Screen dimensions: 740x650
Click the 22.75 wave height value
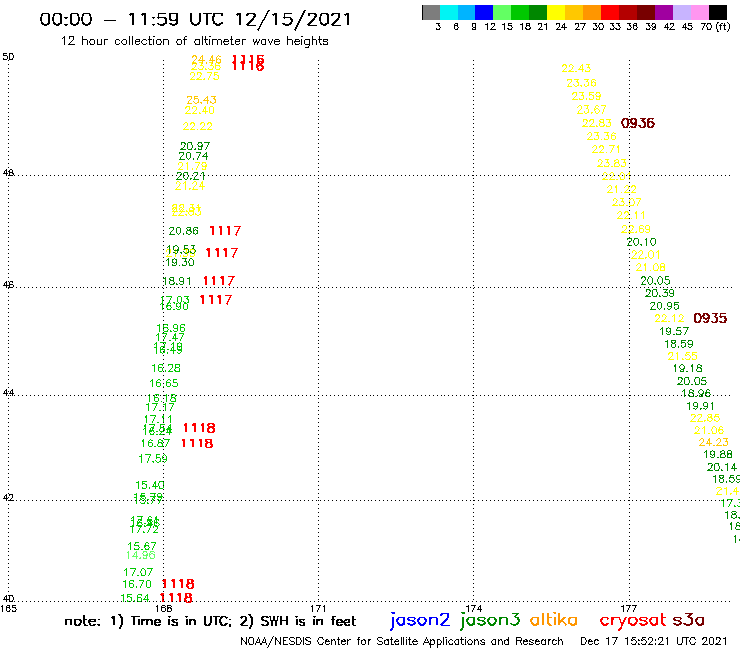[204, 76]
